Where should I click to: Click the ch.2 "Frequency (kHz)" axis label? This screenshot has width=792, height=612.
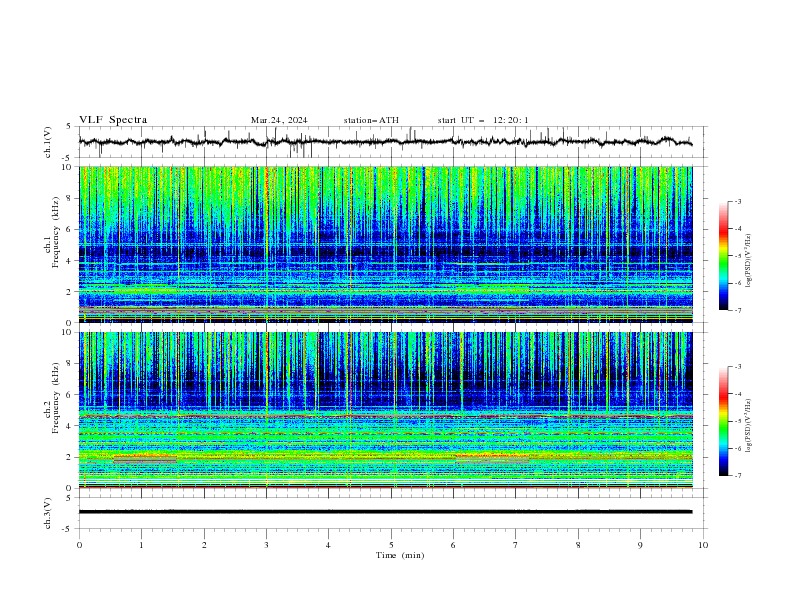pyautogui.click(x=55, y=398)
